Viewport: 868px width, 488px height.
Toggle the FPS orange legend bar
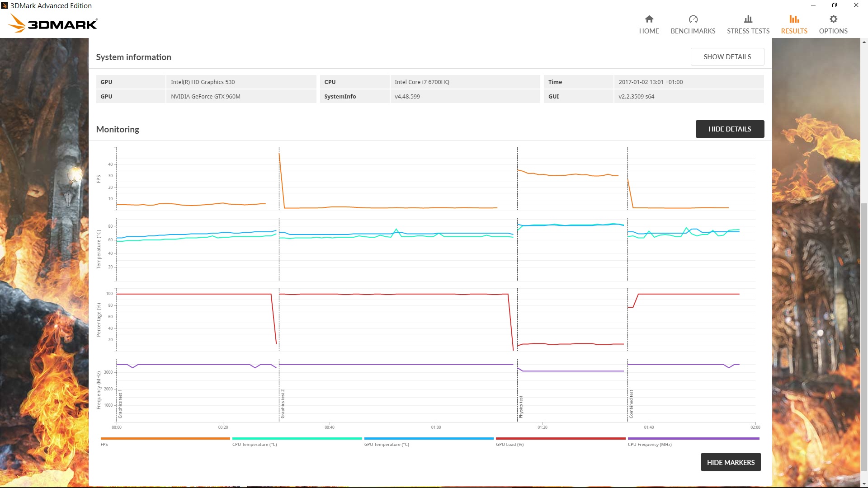(x=165, y=438)
